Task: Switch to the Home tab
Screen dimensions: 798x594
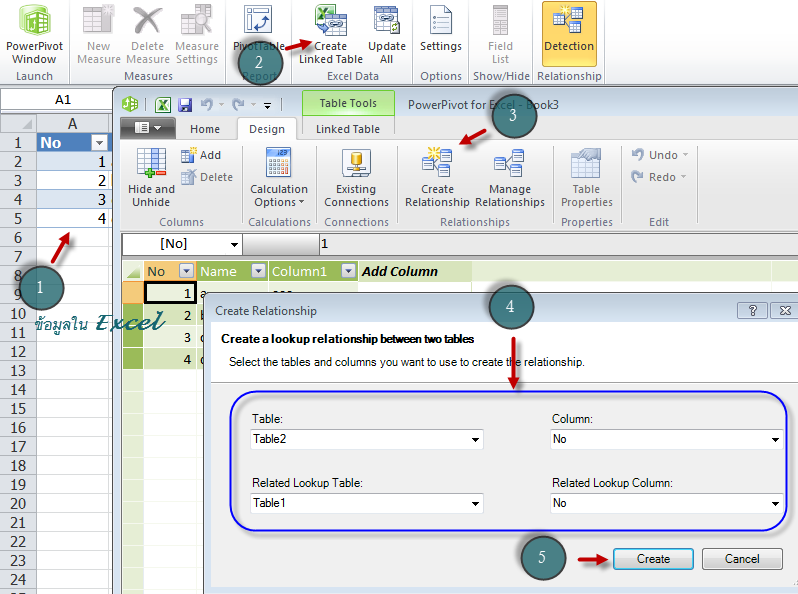Action: click(205, 129)
